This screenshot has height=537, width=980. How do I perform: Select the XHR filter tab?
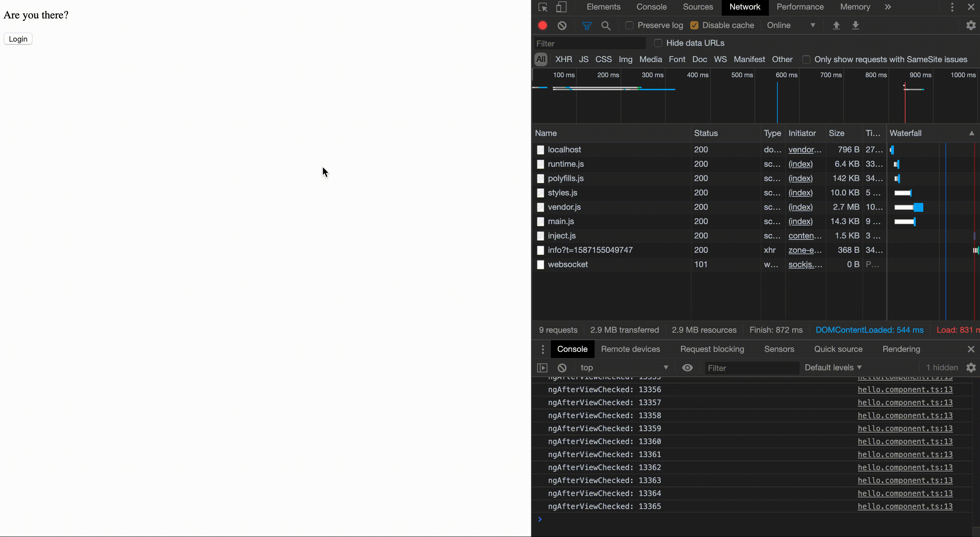click(563, 59)
